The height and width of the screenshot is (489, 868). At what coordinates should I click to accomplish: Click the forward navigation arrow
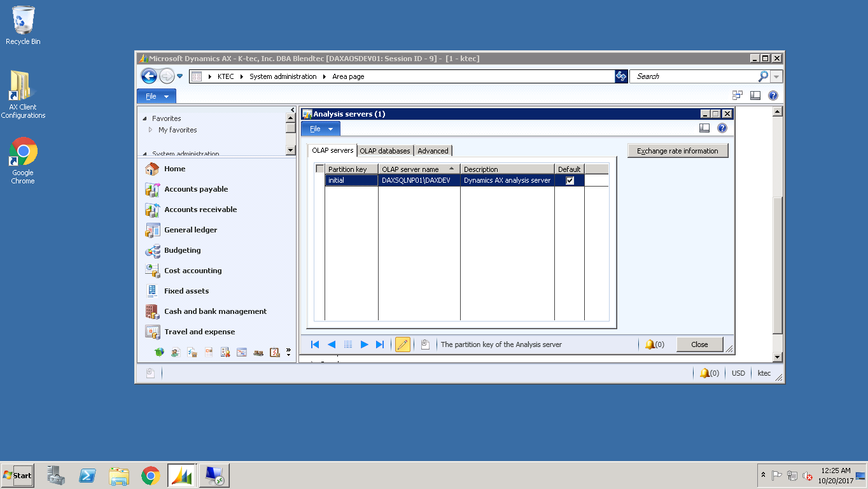click(x=167, y=76)
